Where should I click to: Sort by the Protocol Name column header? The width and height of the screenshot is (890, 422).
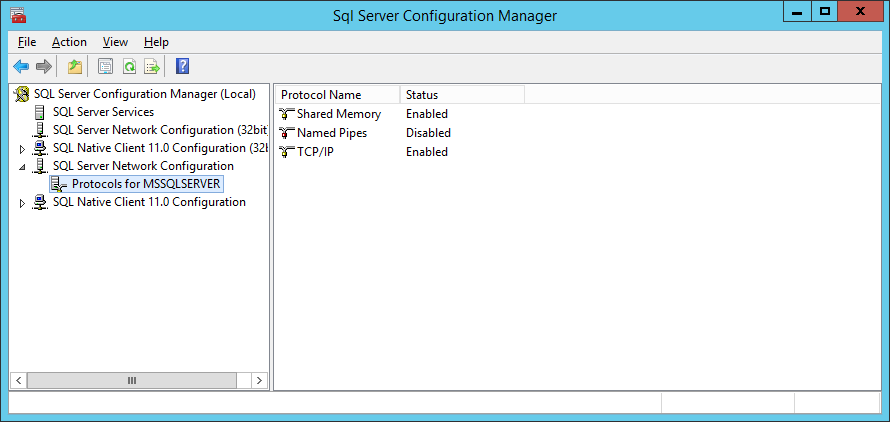(338, 95)
